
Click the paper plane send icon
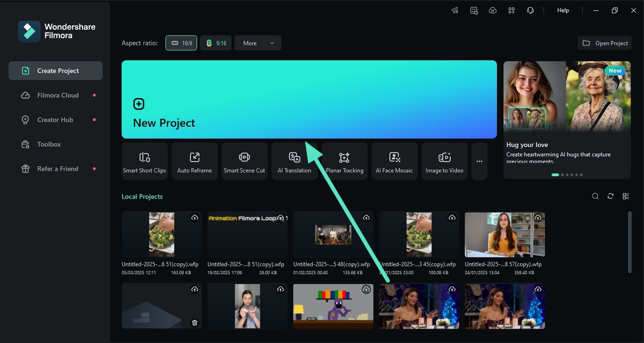pos(455,10)
